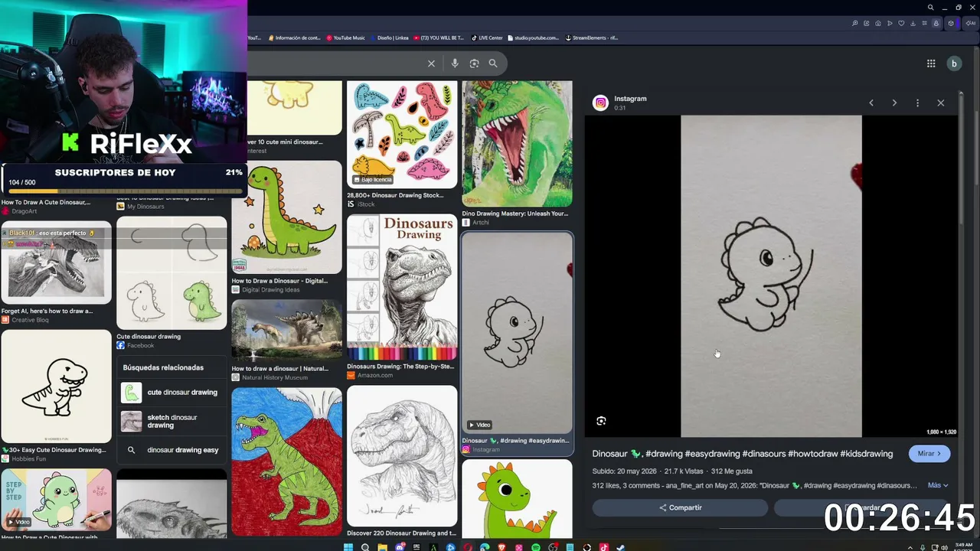Click the browser profile icon in toolbar
Image resolution: width=980 pixels, height=551 pixels.
936,23
